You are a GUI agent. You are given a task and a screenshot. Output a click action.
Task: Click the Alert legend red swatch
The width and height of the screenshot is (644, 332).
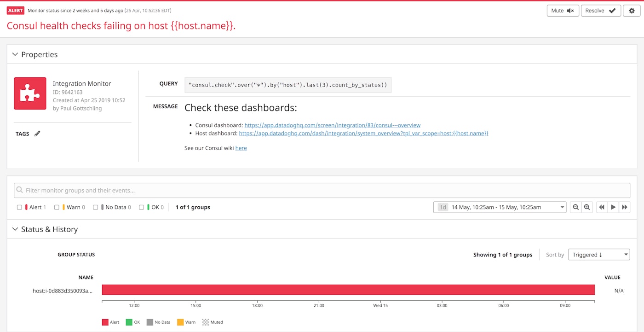coord(105,322)
